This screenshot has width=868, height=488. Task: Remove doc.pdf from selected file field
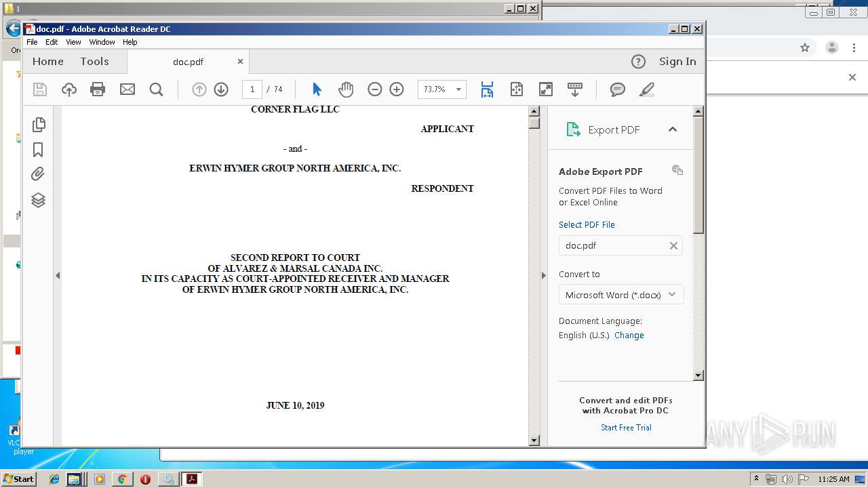673,245
